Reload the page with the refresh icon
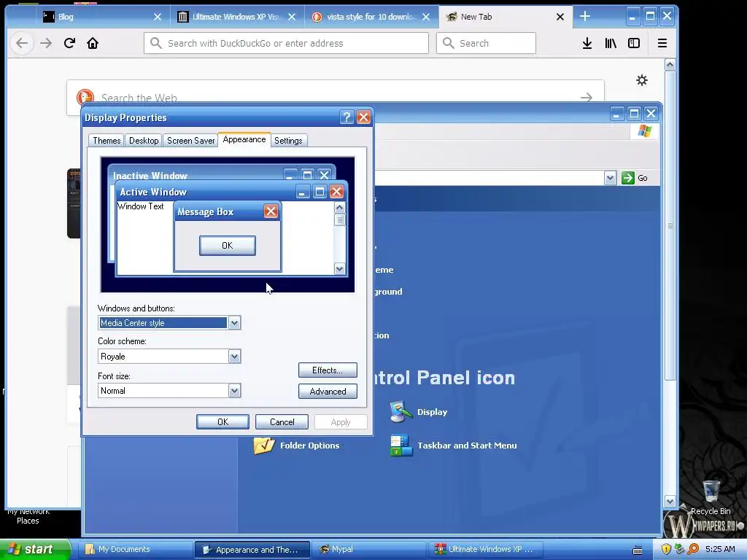Viewport: 747px width, 560px height. click(x=69, y=43)
